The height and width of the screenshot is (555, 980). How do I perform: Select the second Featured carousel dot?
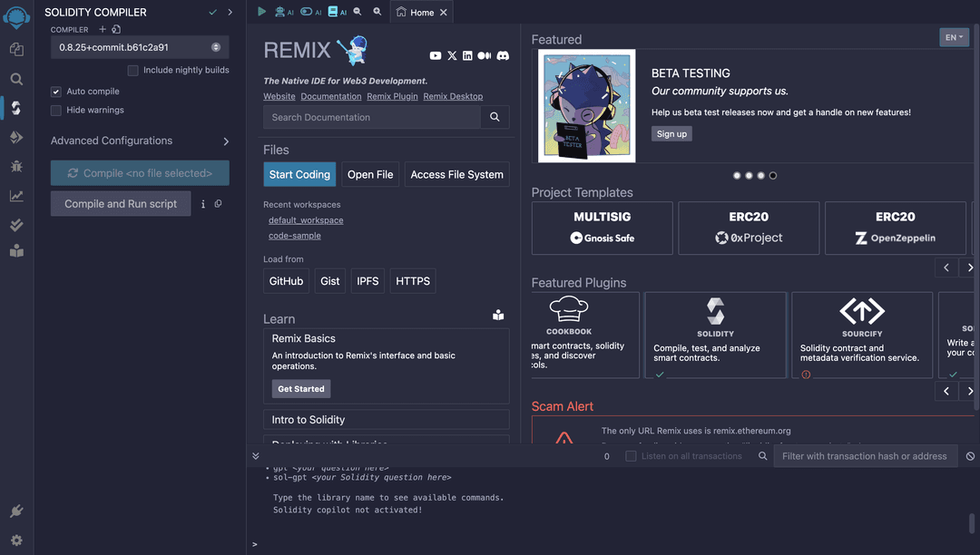749,175
